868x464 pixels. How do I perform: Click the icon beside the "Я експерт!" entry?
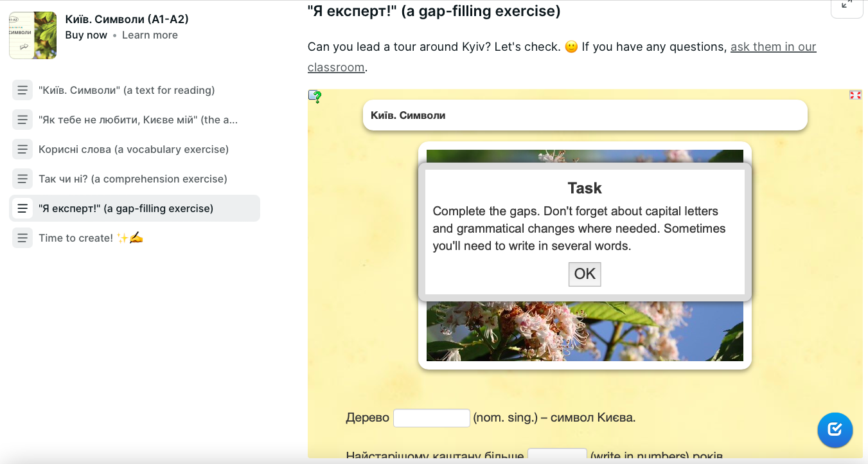[x=22, y=208]
